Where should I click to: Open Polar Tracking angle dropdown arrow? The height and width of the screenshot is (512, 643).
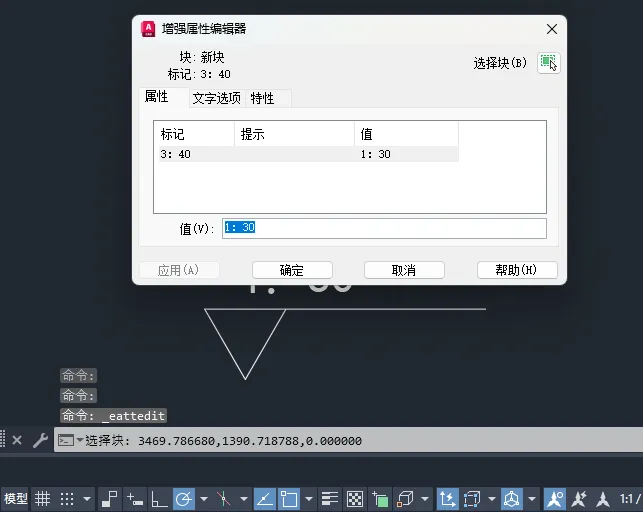pyautogui.click(x=204, y=499)
